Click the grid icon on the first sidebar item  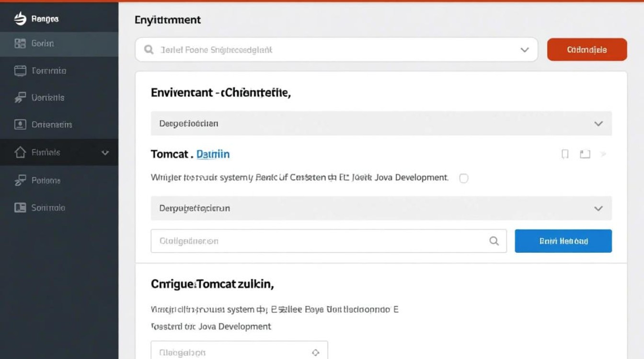coord(20,44)
